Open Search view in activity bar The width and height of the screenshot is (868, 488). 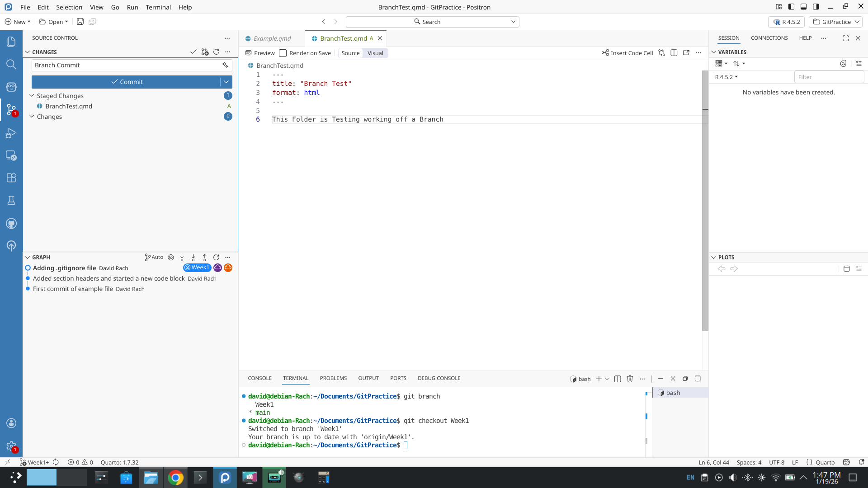point(11,64)
